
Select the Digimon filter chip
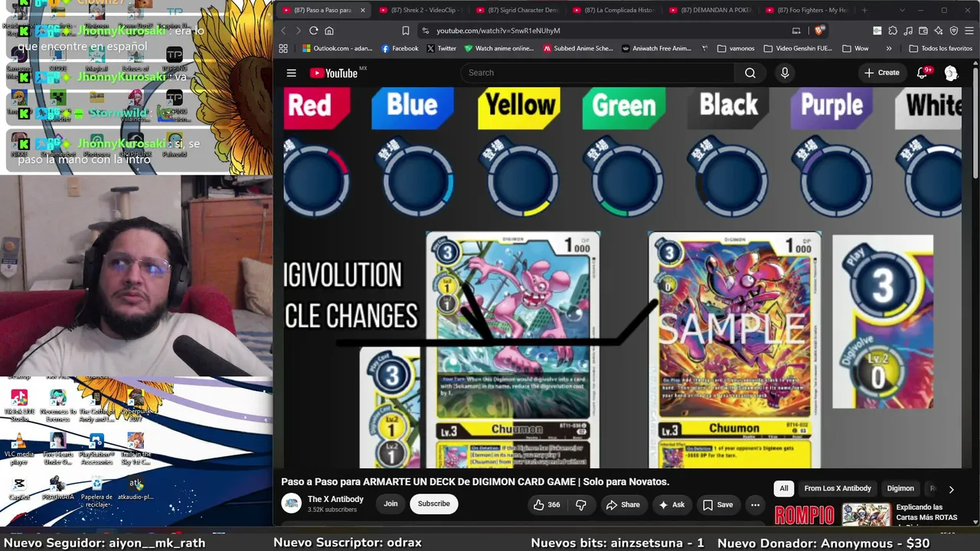900,488
